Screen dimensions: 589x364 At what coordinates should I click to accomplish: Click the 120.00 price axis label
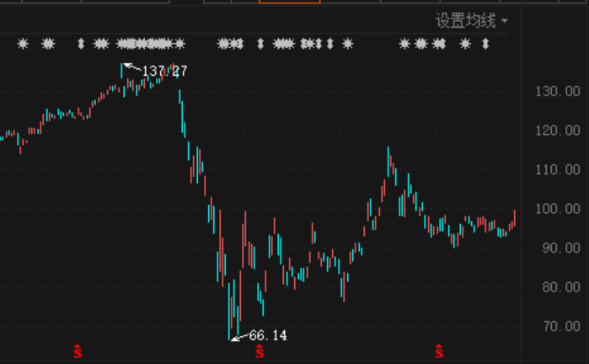(x=558, y=131)
